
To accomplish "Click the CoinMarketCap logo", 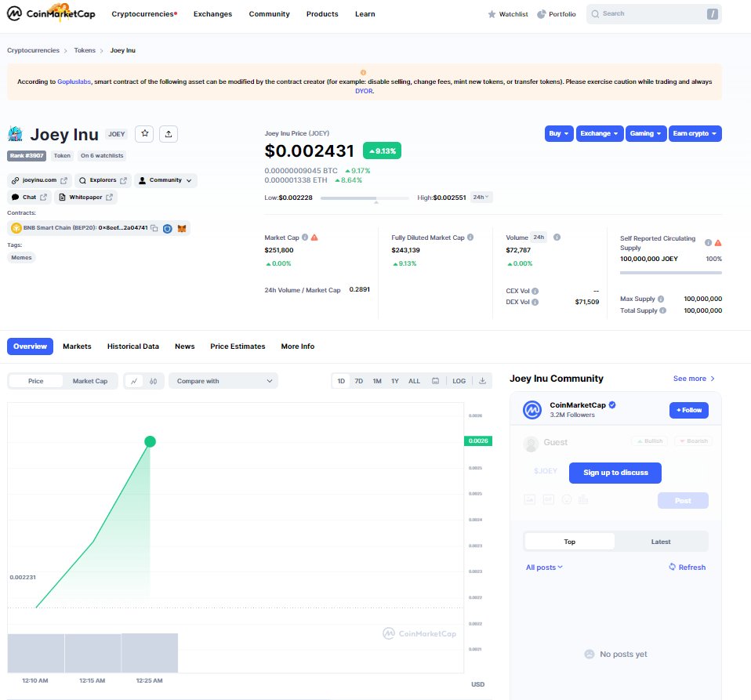I will pos(51,13).
